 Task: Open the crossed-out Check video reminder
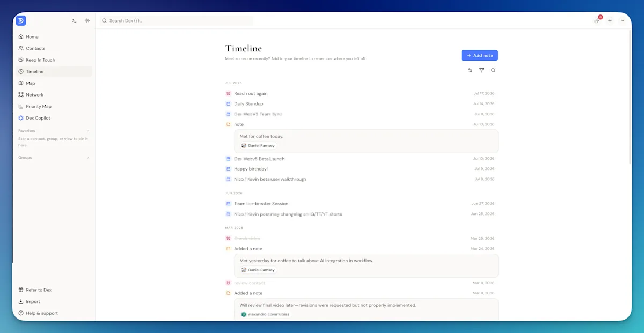pos(247,239)
